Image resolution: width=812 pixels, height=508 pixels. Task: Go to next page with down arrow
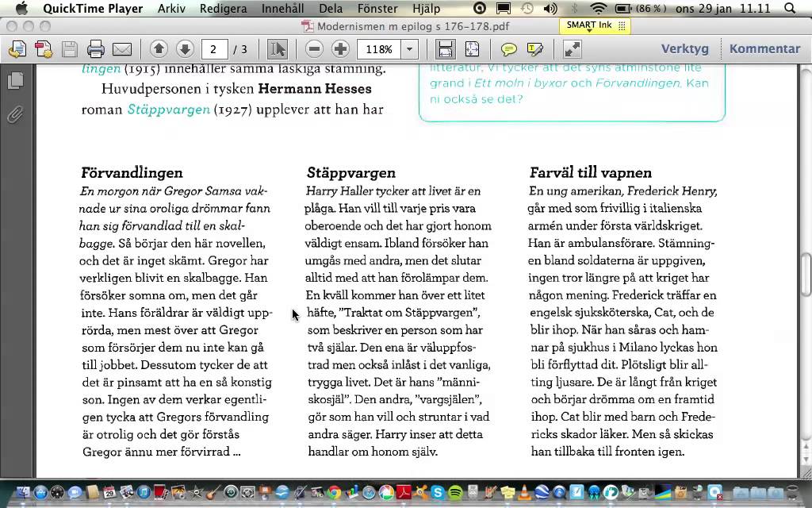coord(185,49)
